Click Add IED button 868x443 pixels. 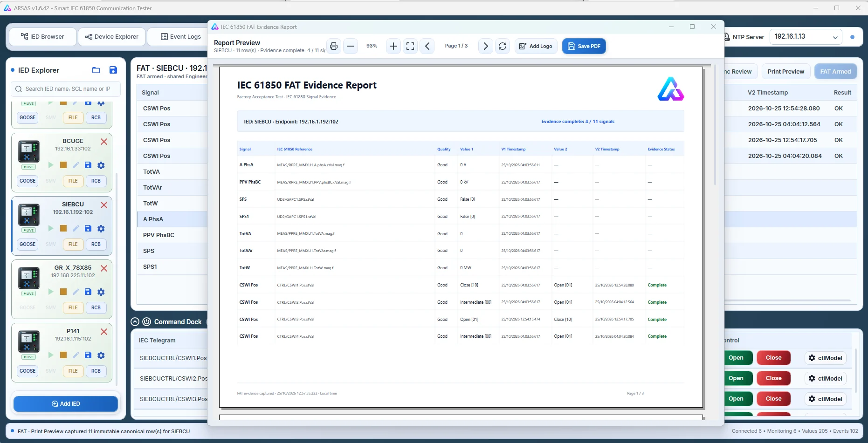(66, 404)
